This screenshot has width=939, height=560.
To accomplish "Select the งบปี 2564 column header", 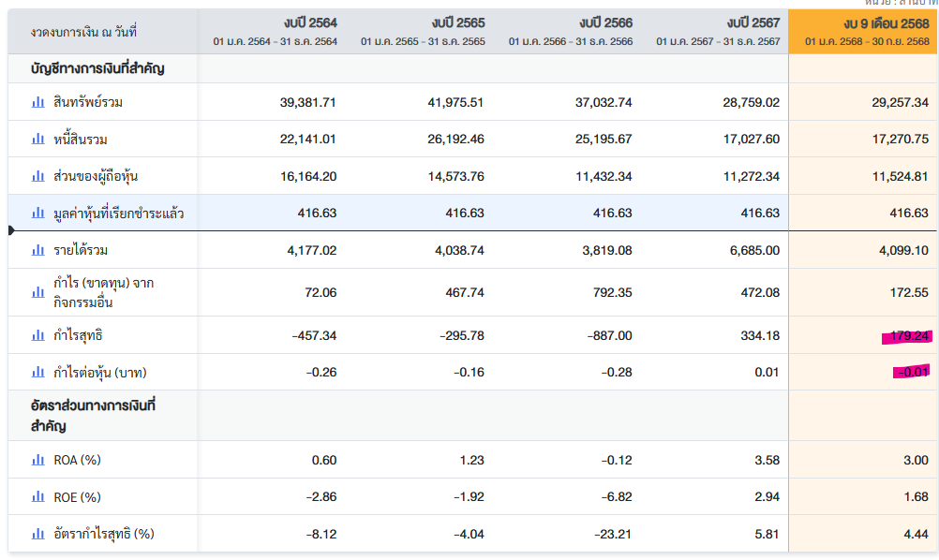I will click(x=276, y=31).
